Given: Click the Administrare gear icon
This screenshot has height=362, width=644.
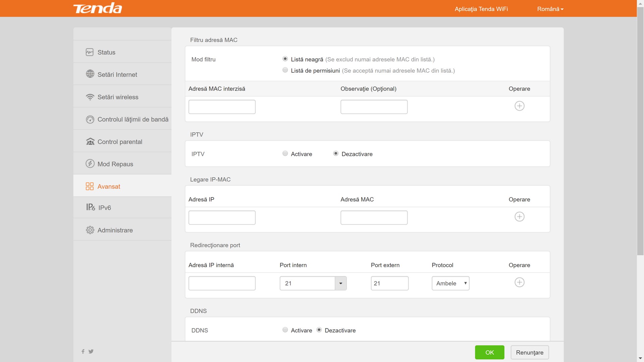Looking at the screenshot, I should (x=90, y=230).
